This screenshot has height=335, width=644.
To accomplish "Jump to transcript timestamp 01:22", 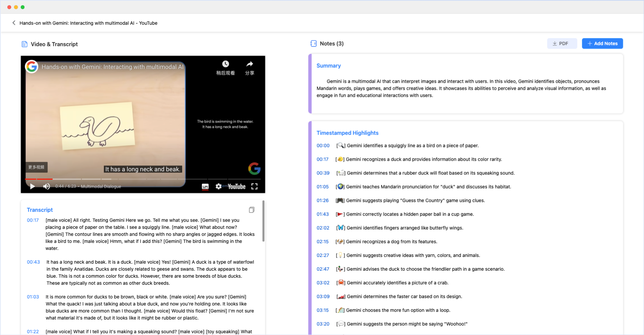I will (x=33, y=332).
